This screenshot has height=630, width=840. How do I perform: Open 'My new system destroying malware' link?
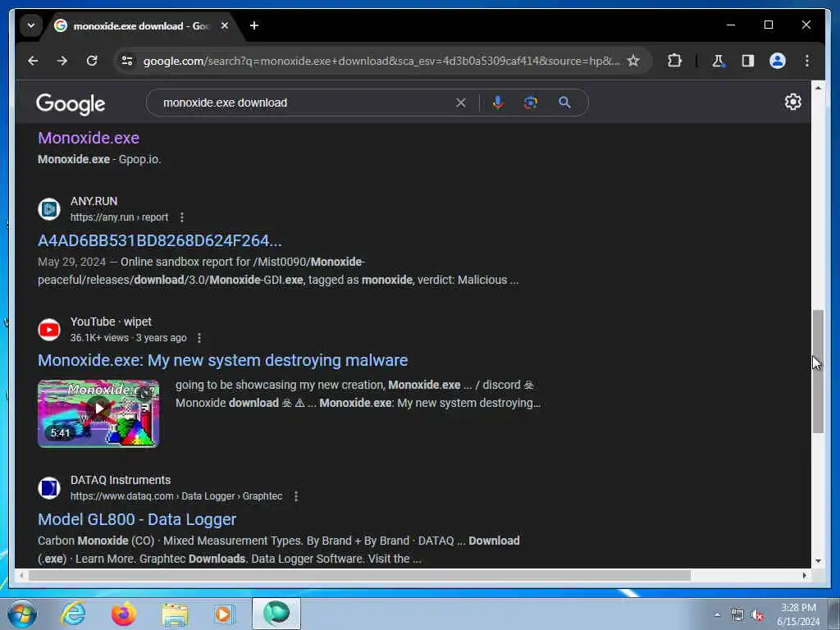223,360
